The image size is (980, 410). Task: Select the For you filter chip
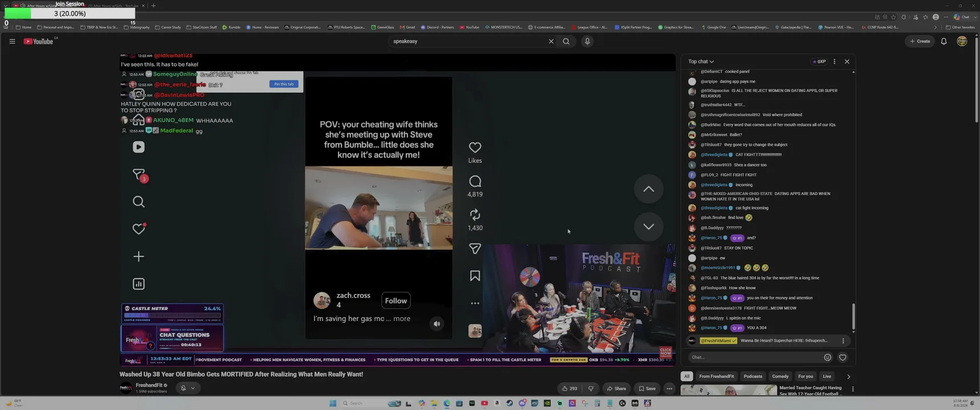806,376
